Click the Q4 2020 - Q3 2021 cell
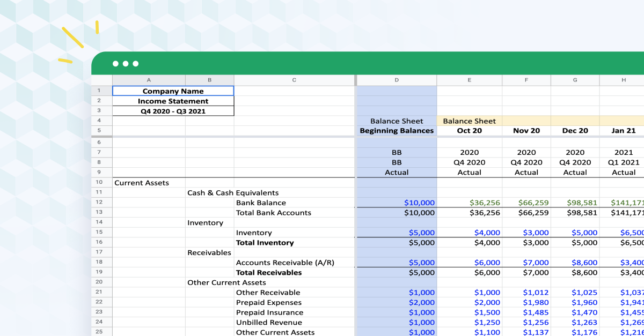The height and width of the screenshot is (336, 644). click(173, 111)
